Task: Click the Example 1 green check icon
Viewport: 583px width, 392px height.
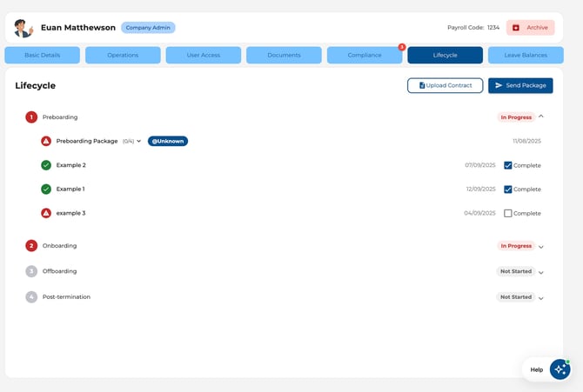Action: click(46, 189)
